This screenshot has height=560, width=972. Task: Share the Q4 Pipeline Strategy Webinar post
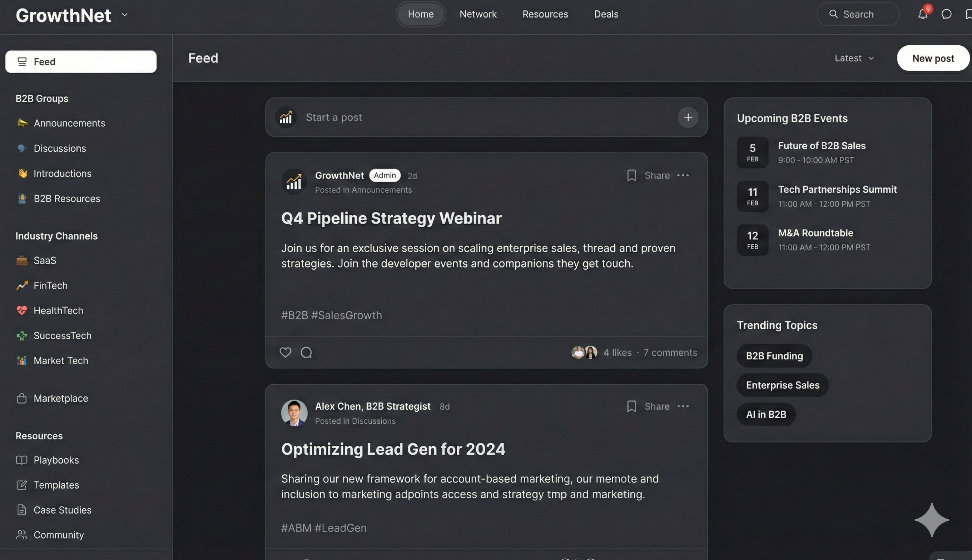click(x=657, y=175)
